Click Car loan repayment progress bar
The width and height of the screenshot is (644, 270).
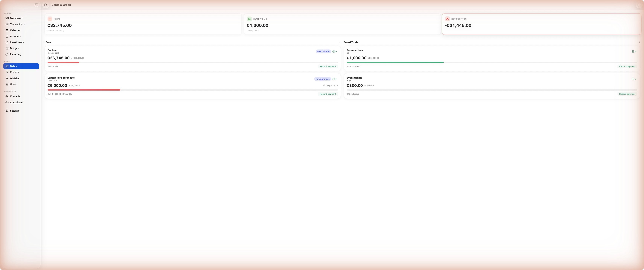pyautogui.click(x=192, y=62)
